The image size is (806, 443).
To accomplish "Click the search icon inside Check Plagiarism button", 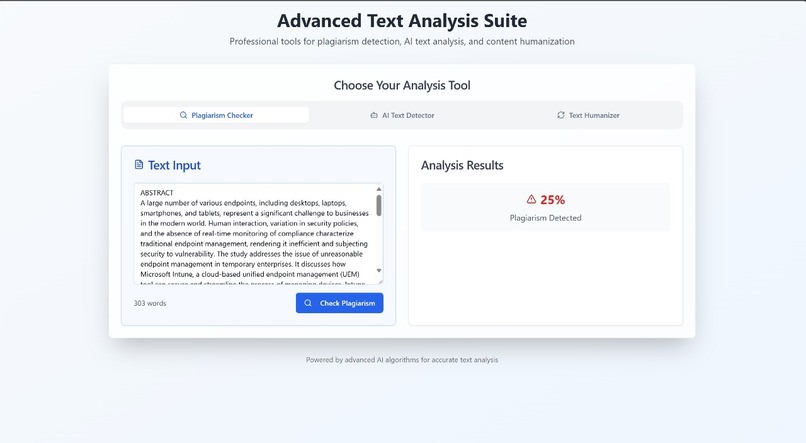I will [308, 303].
